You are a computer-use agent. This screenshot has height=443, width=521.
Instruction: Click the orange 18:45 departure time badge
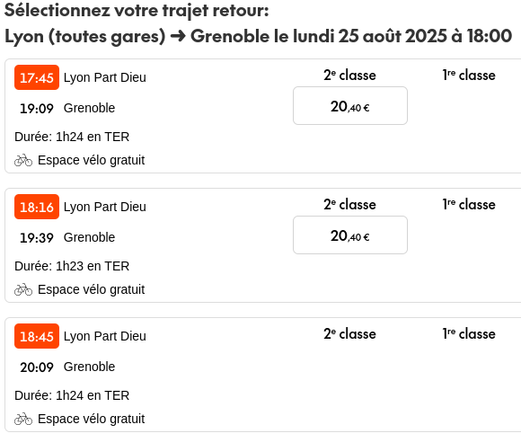coord(37,336)
